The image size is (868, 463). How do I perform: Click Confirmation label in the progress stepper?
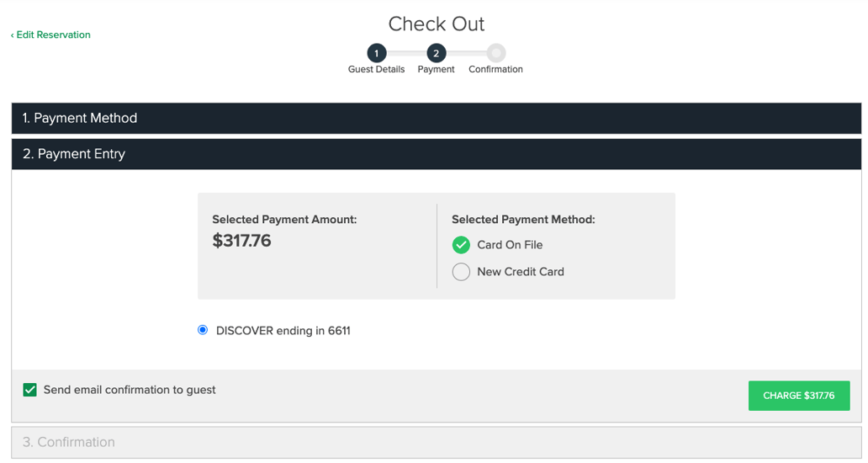[495, 70]
